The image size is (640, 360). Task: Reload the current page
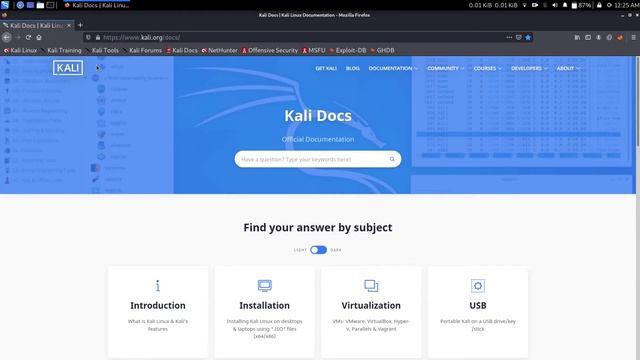pyautogui.click(x=28, y=37)
